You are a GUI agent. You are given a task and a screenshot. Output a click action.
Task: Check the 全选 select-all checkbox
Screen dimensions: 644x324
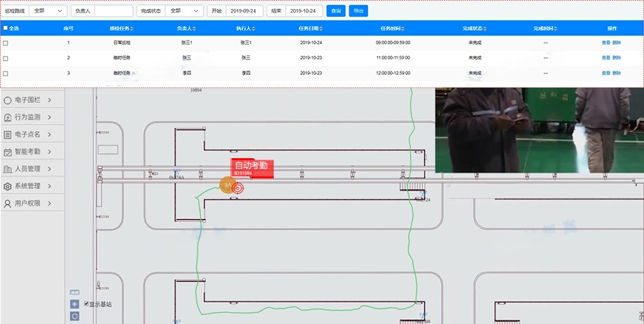point(6,28)
